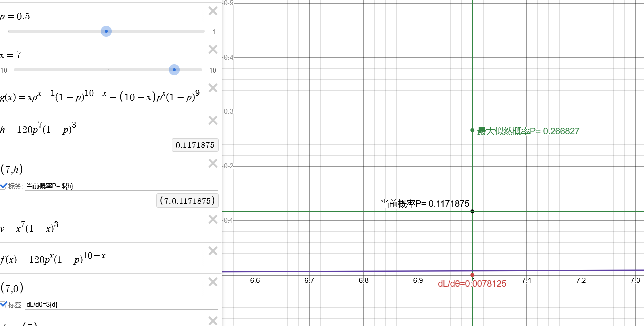Click the f(x) = 120p^x(1-p)^(10-x) formula
644x326 pixels.
coord(53,258)
